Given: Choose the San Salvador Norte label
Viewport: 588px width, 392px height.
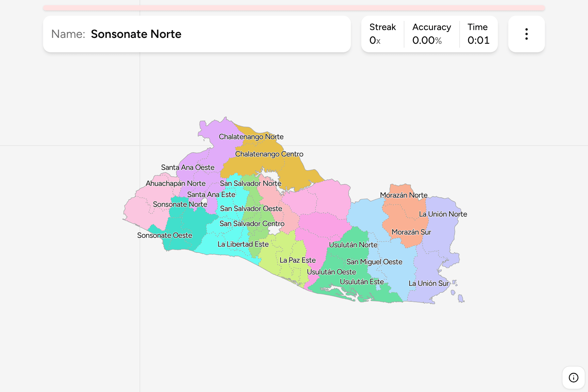Looking at the screenshot, I should pos(251,183).
